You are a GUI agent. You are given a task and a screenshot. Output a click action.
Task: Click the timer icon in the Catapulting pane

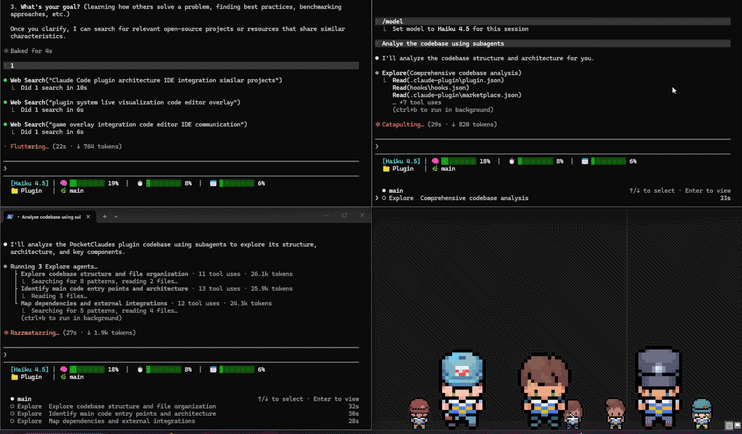point(512,161)
